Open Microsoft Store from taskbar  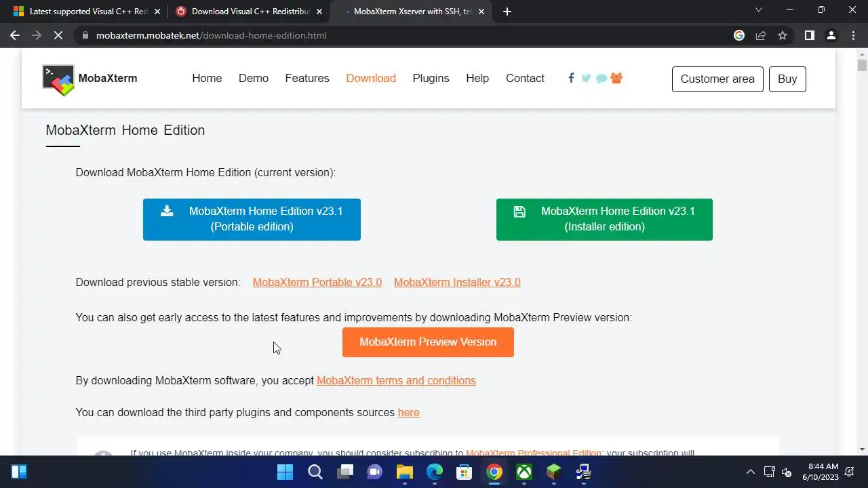tap(465, 472)
